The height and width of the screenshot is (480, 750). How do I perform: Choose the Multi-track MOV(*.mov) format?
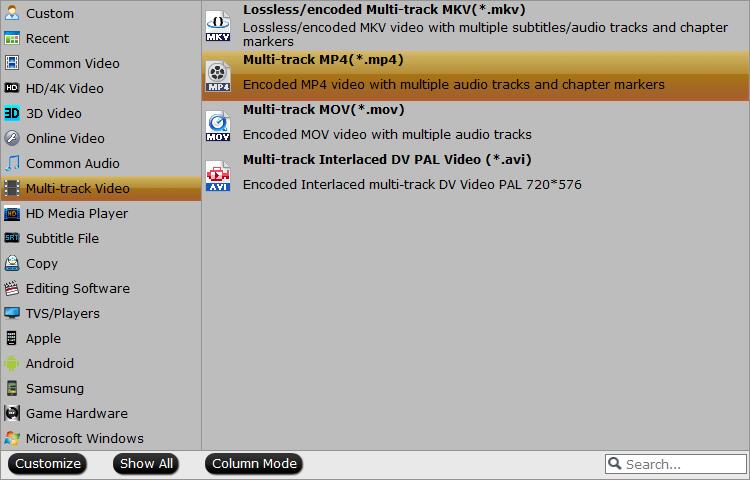point(475,126)
